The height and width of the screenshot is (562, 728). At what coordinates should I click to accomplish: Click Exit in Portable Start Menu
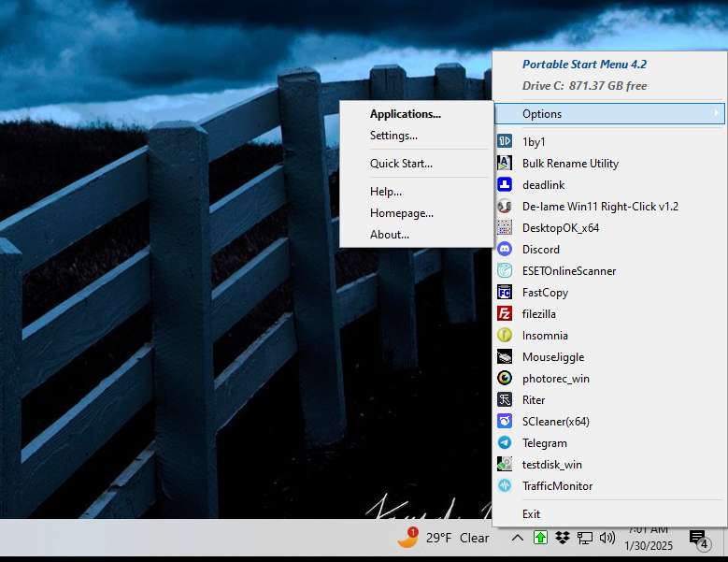(x=531, y=513)
